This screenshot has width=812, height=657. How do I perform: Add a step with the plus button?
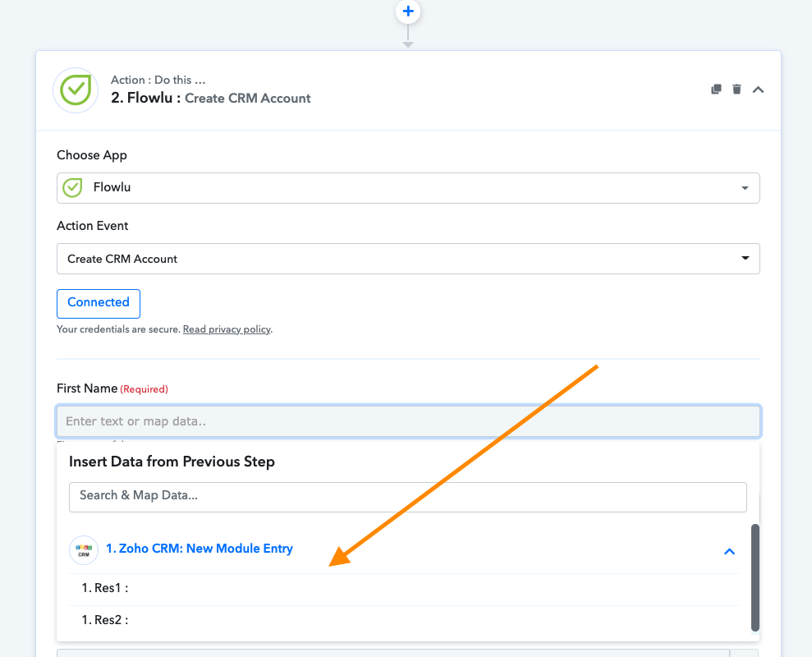coord(408,11)
